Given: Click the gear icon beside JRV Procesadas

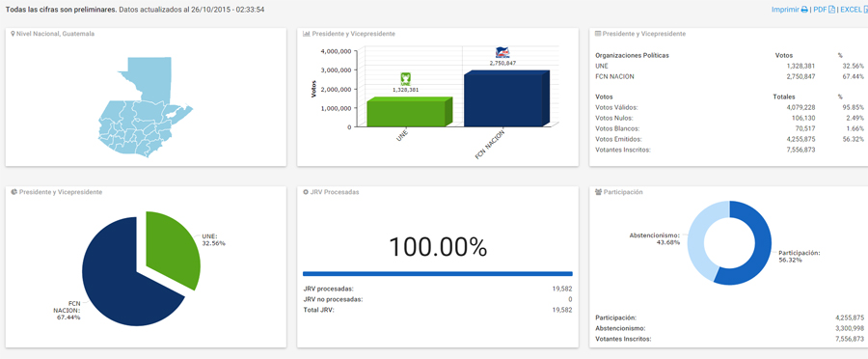Looking at the screenshot, I should (x=306, y=192).
